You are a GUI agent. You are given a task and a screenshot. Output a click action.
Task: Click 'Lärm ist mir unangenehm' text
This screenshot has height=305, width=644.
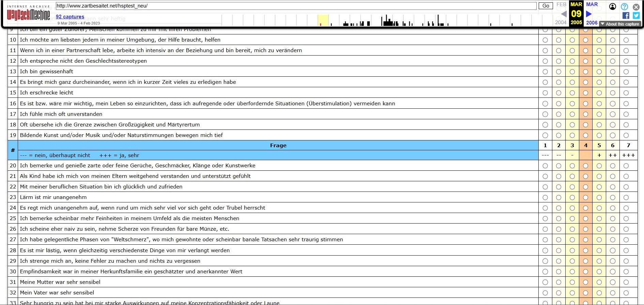(53, 197)
